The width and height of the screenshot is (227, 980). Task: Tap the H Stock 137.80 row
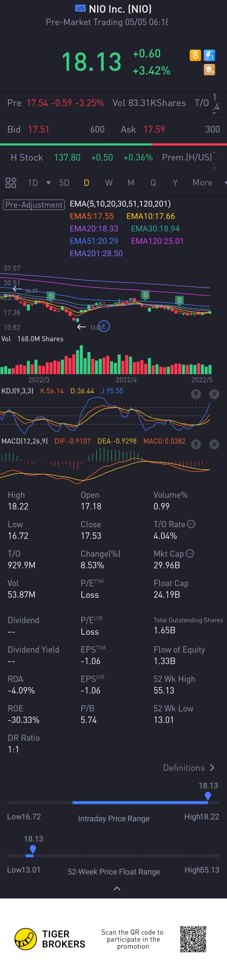113,157
